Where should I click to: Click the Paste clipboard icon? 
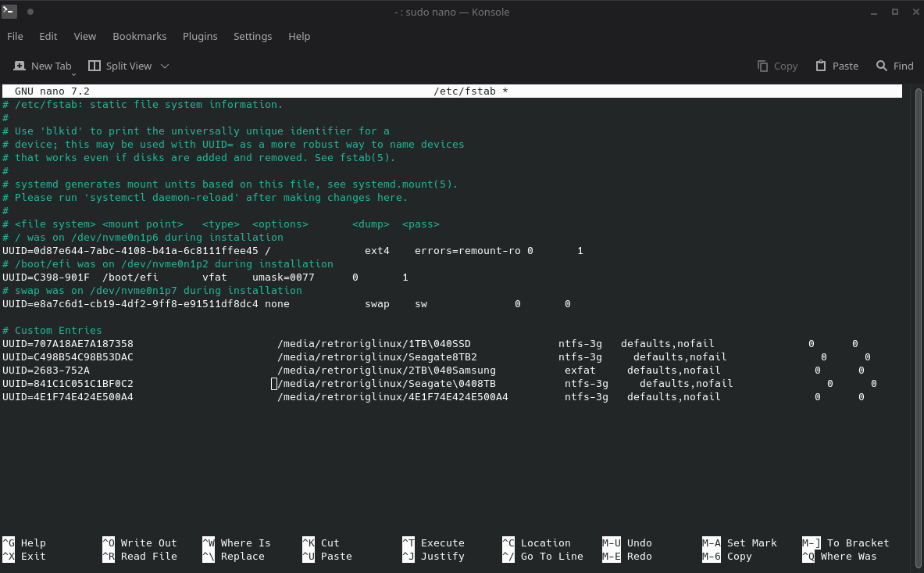pos(821,66)
